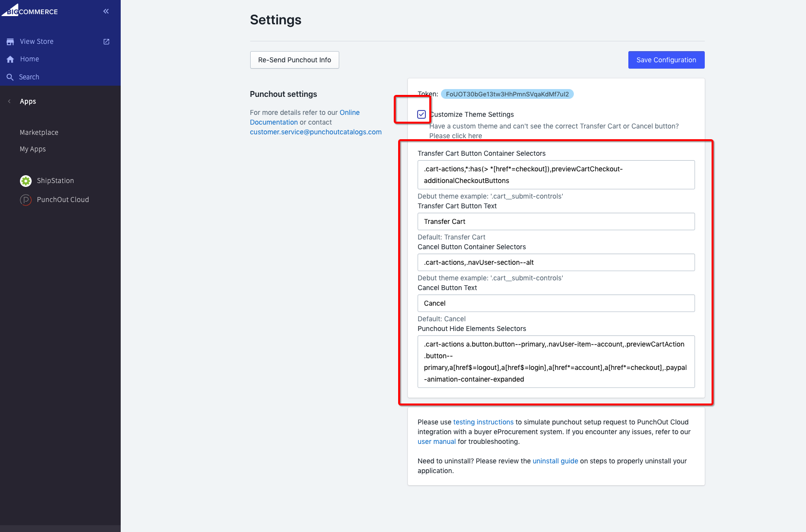Click the Punchout Hide Elements Selectors textarea
This screenshot has height=532, width=806.
[x=556, y=362]
